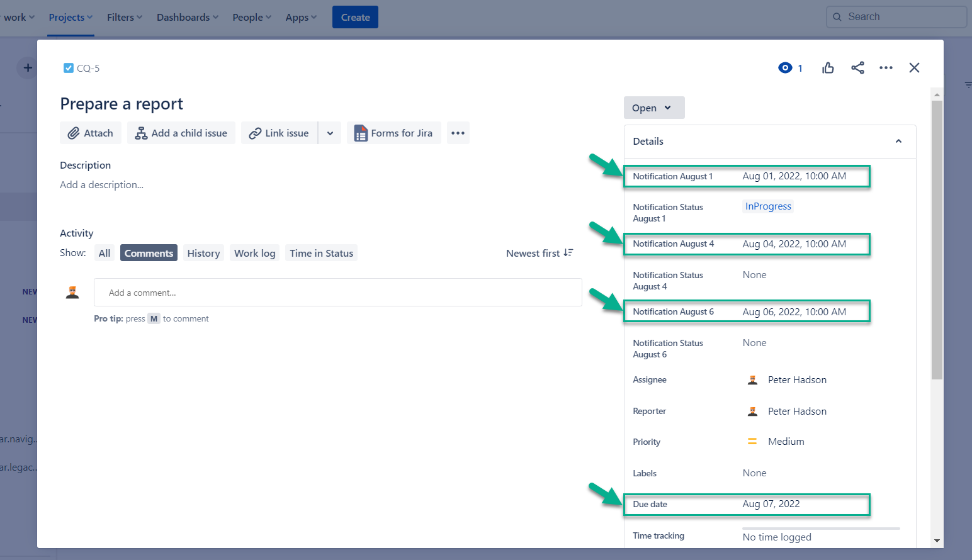
Task: Start watching via the eye icon
Action: pyautogui.click(x=785, y=67)
